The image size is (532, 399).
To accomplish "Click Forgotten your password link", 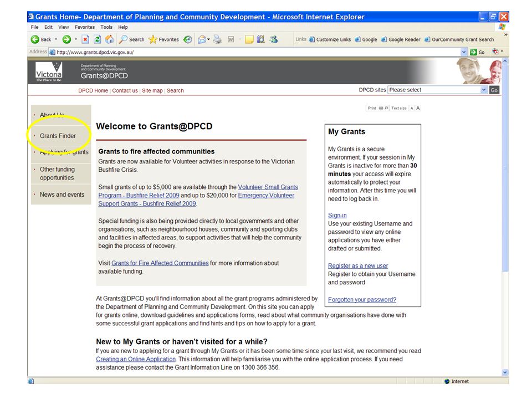I will click(362, 300).
